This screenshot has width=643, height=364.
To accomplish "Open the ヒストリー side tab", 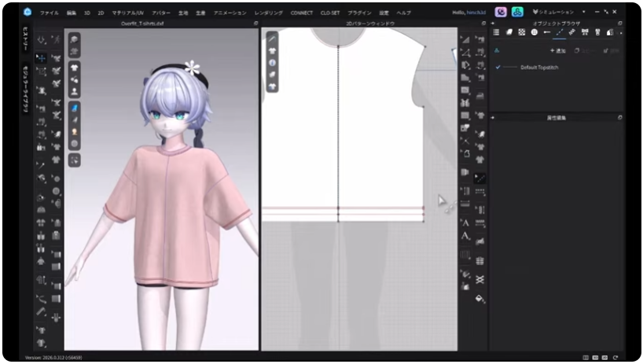I will (x=25, y=39).
